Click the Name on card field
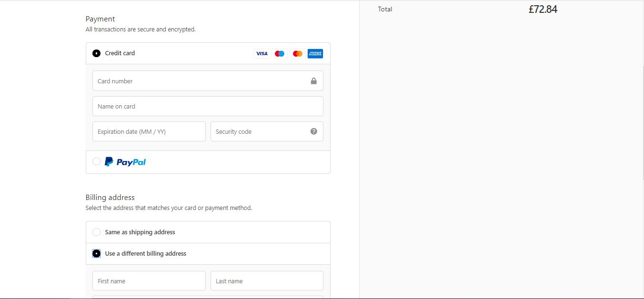 point(208,106)
